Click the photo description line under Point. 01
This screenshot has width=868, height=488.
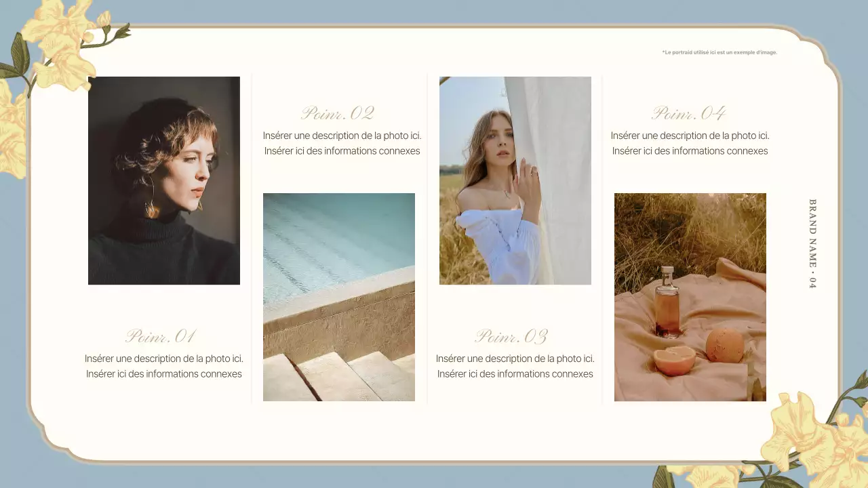point(164,359)
